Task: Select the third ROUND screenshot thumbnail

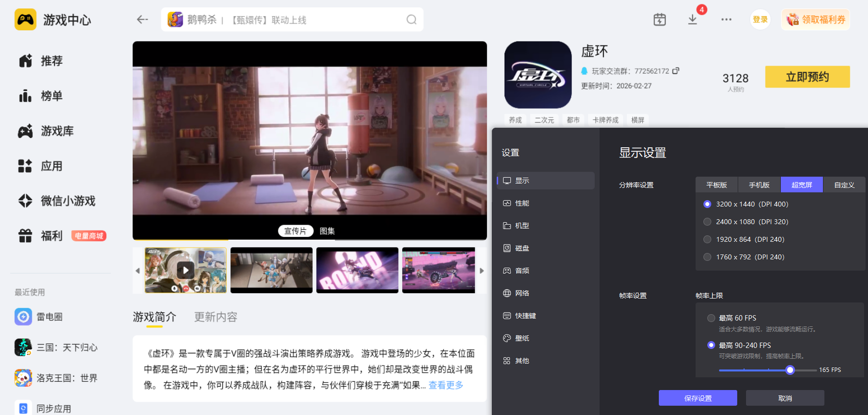Action: pyautogui.click(x=357, y=270)
